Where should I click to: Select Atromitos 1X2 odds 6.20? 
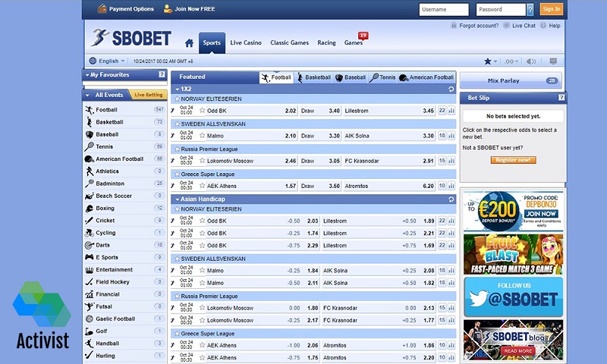point(428,186)
